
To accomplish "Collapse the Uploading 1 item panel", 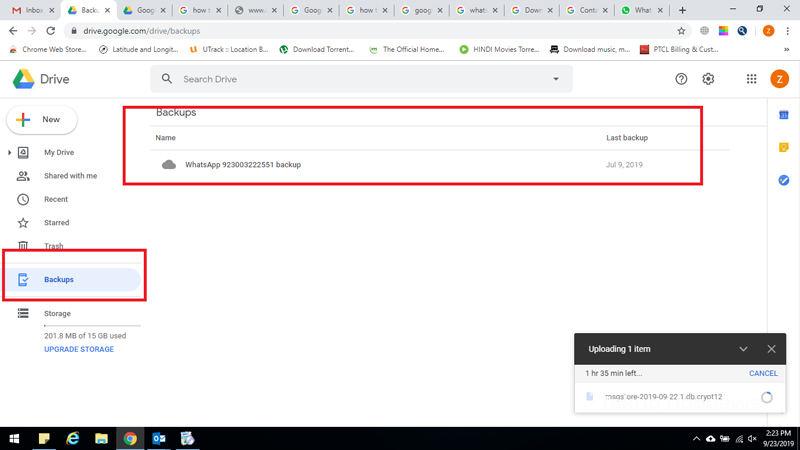I will tap(743, 349).
